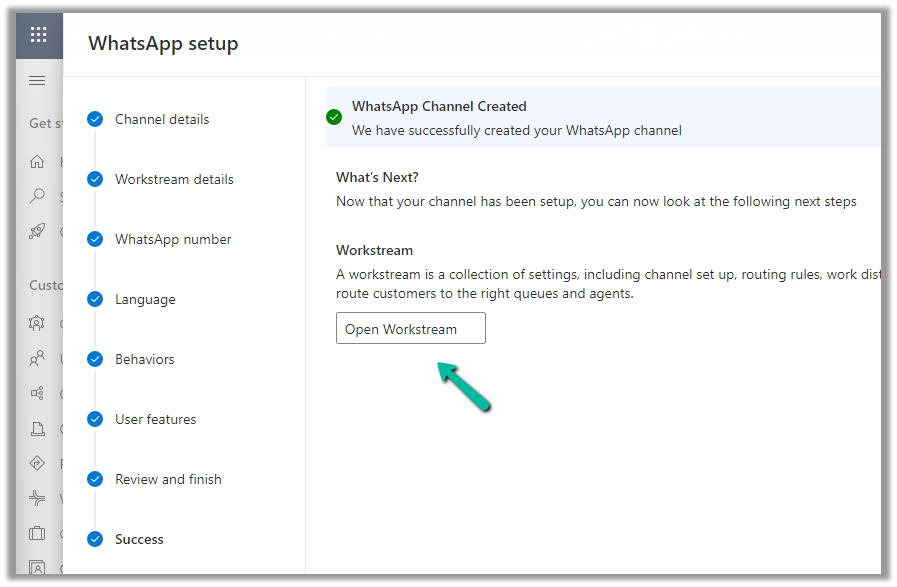Collapse the hamburger navigation menu
Viewport: 897px width, 587px height.
37,81
